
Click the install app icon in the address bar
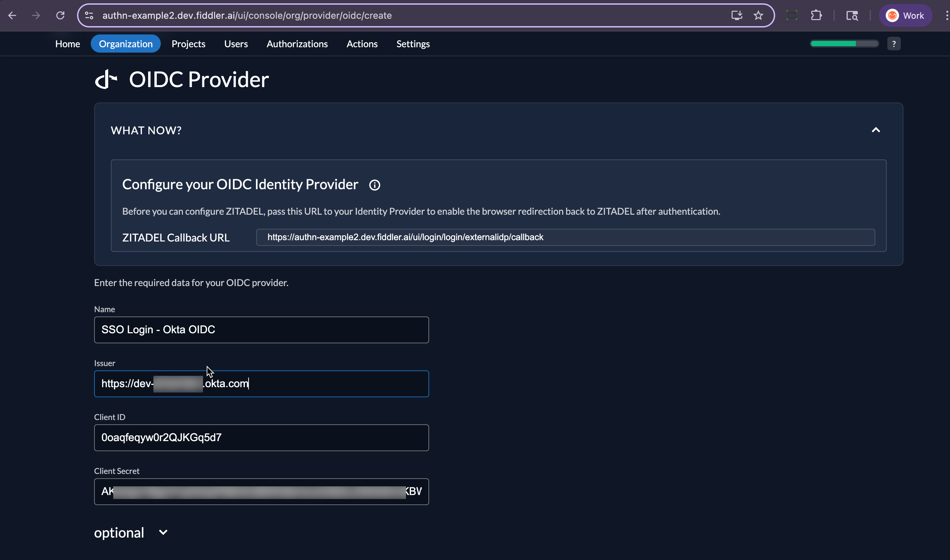point(736,15)
